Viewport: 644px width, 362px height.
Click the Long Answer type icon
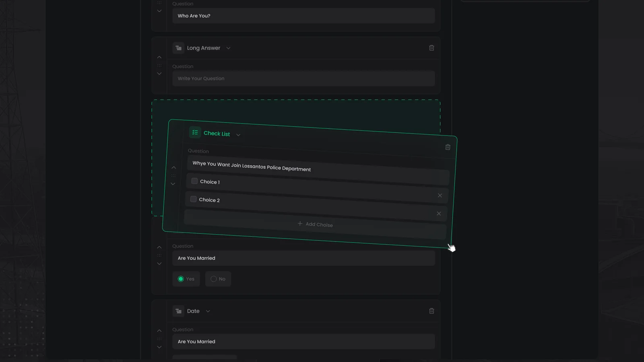tap(178, 48)
